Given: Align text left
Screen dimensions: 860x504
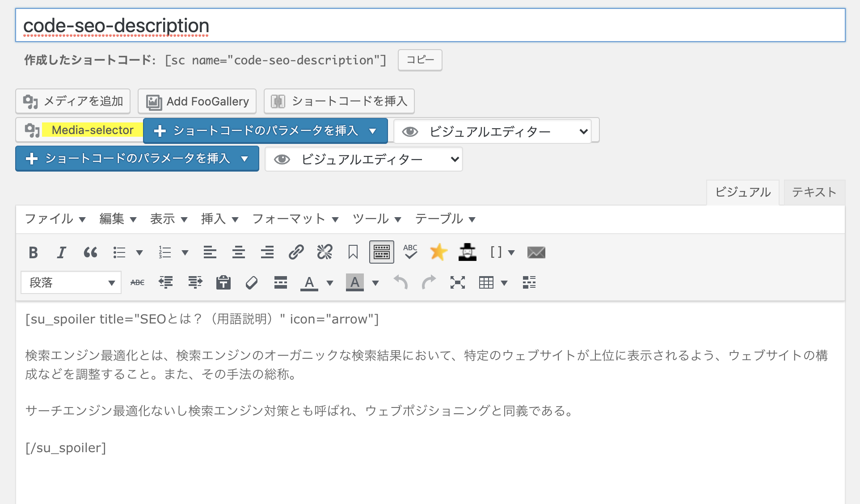Looking at the screenshot, I should click(210, 252).
